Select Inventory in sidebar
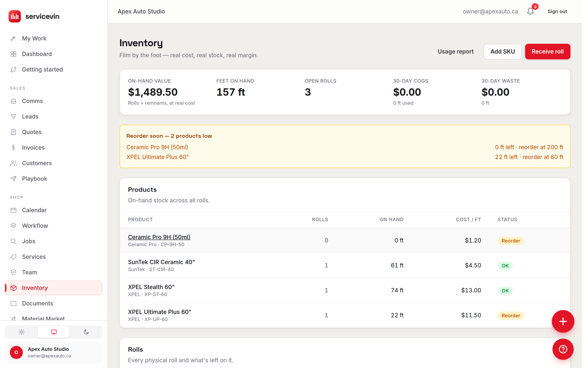Viewport: 588px width, 368px height. pyautogui.click(x=53, y=288)
